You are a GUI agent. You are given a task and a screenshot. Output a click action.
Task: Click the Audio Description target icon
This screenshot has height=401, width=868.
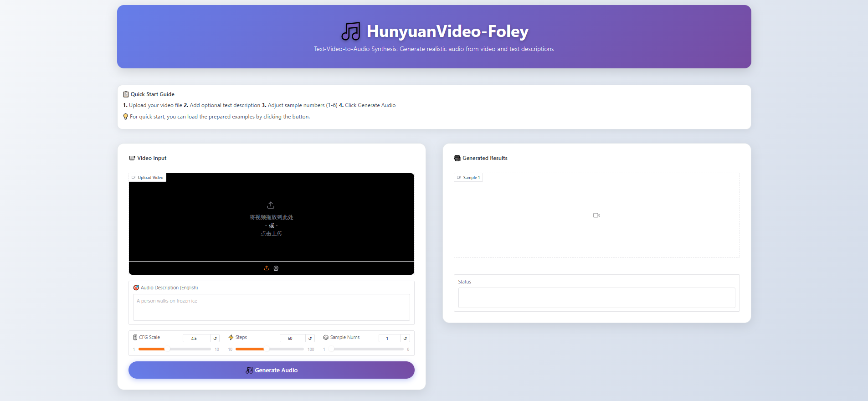(136, 288)
